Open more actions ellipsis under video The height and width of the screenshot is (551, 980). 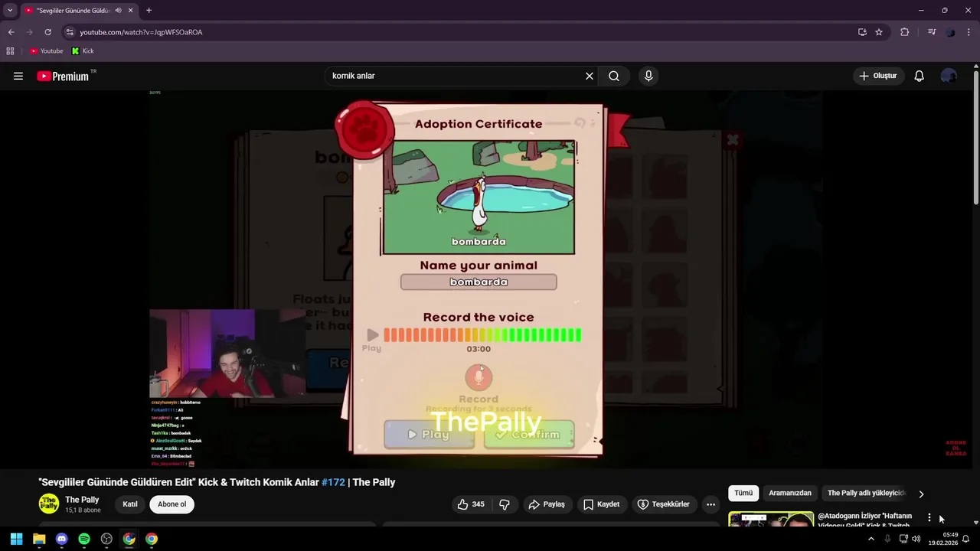pos(710,504)
